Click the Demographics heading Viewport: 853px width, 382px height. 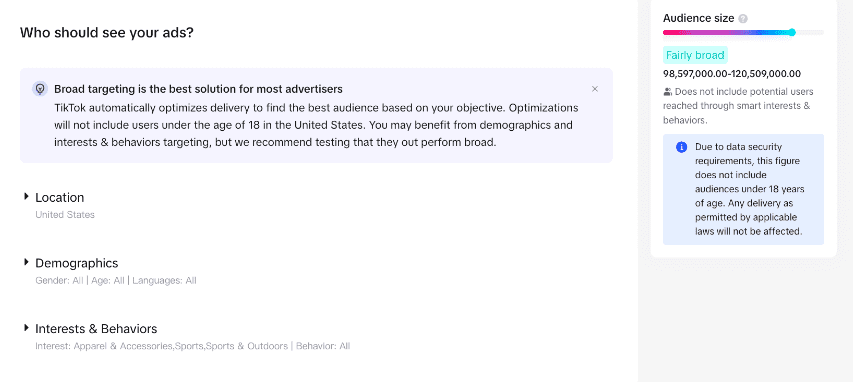pos(77,263)
